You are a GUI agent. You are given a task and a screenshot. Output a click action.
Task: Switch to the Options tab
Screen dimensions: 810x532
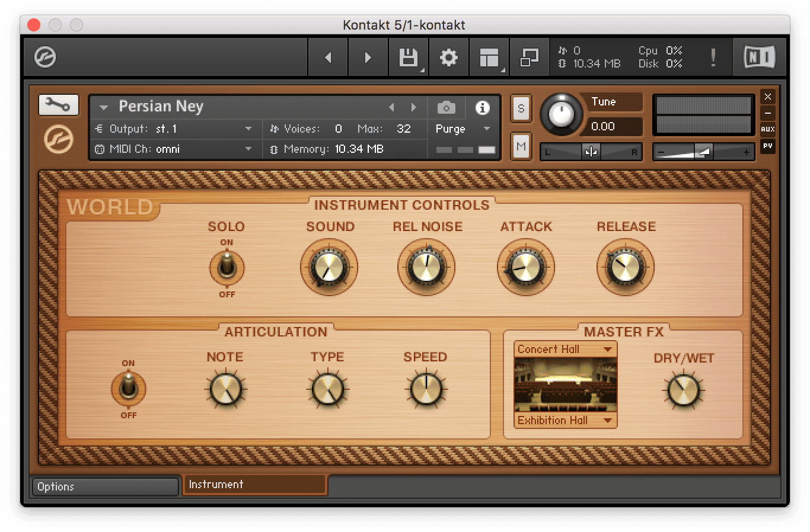click(x=105, y=486)
